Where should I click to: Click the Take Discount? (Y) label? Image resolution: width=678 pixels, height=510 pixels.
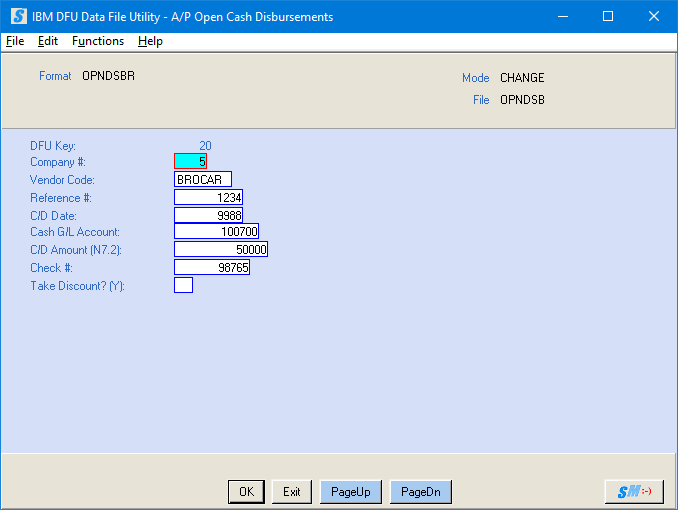[77, 286]
